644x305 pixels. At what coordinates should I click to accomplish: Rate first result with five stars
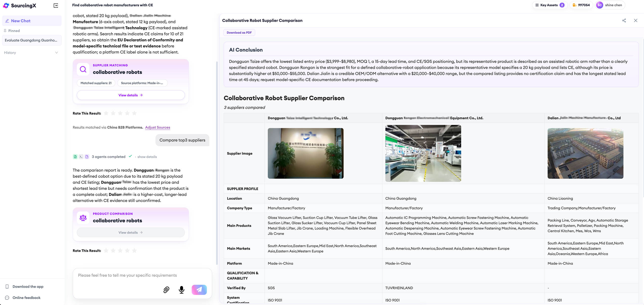134,113
